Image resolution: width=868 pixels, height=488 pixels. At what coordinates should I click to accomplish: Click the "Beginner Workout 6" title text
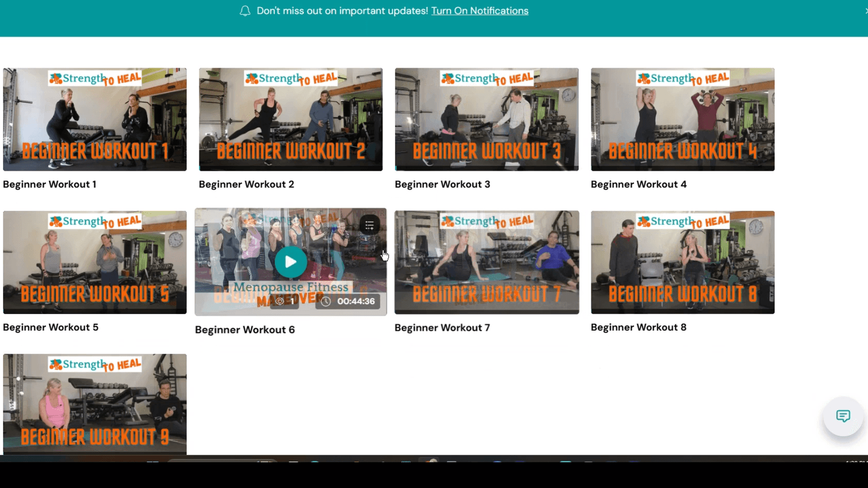pyautogui.click(x=245, y=330)
